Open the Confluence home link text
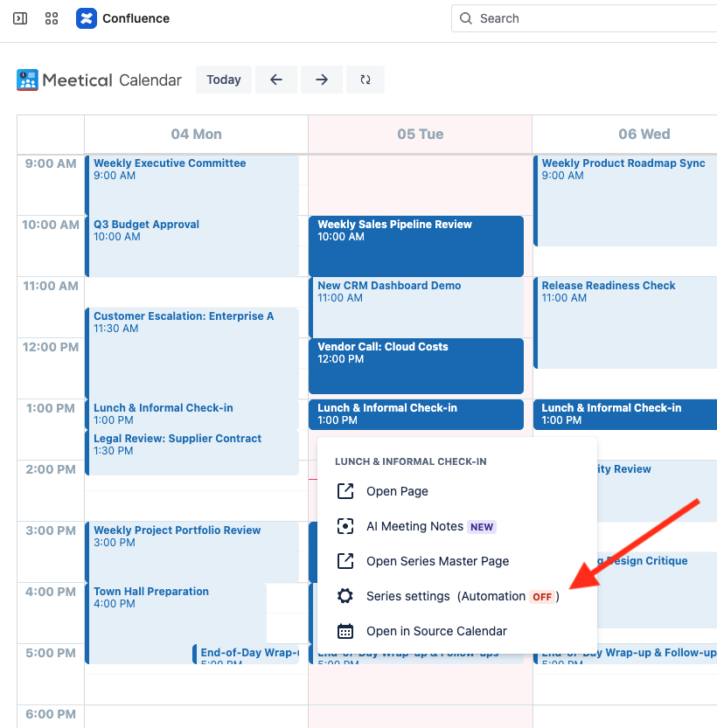717x728 pixels. point(136,18)
